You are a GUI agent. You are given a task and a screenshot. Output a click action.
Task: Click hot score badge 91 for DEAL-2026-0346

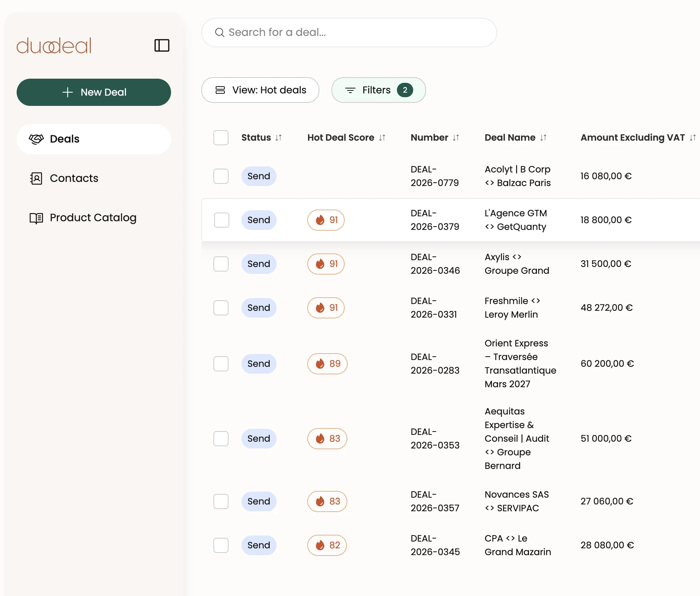click(326, 264)
